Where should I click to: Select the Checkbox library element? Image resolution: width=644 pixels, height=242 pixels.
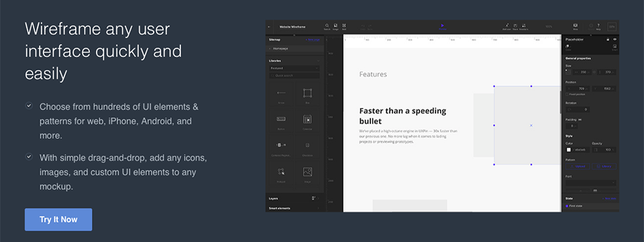307,147
